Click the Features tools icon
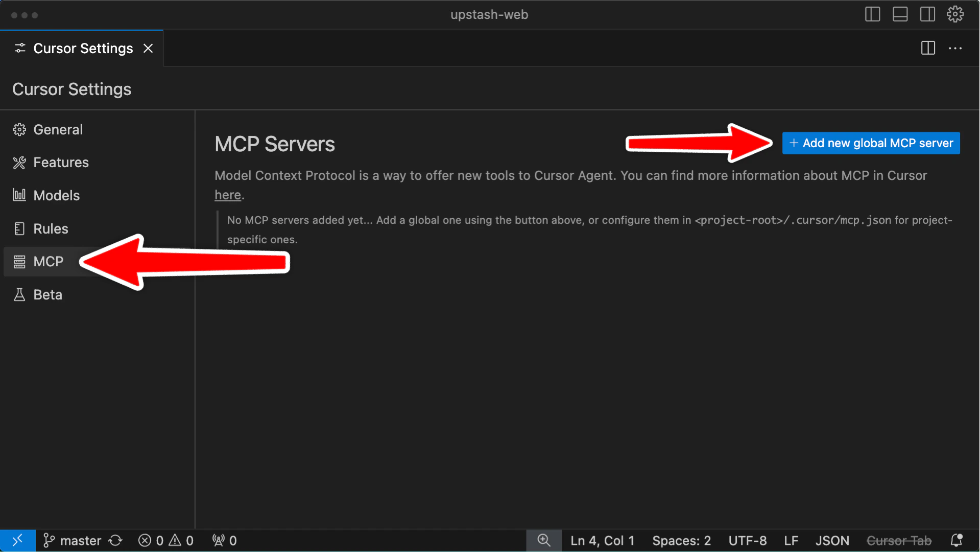Image resolution: width=980 pixels, height=552 pixels. (19, 163)
